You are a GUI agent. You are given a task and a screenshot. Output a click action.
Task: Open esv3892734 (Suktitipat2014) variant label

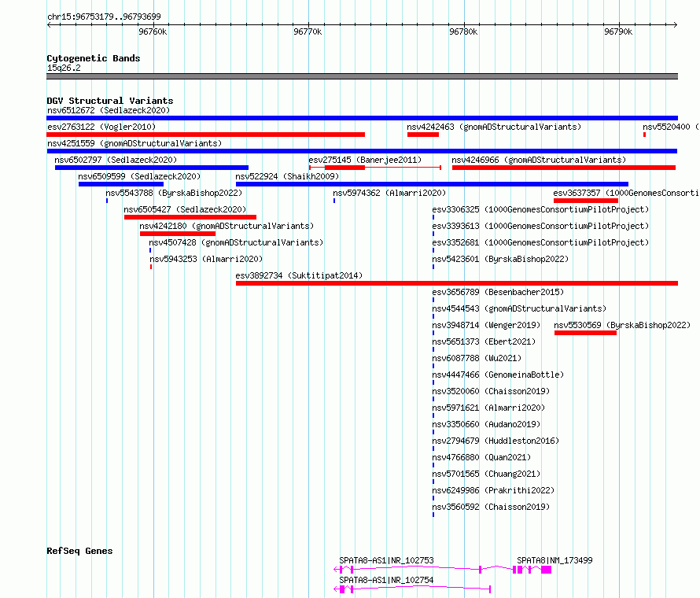point(299,275)
